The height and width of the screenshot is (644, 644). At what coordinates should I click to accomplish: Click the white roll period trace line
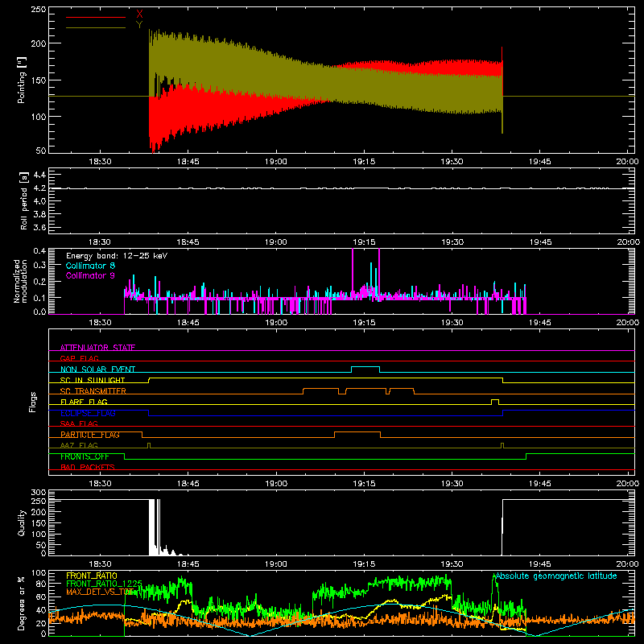click(341, 188)
